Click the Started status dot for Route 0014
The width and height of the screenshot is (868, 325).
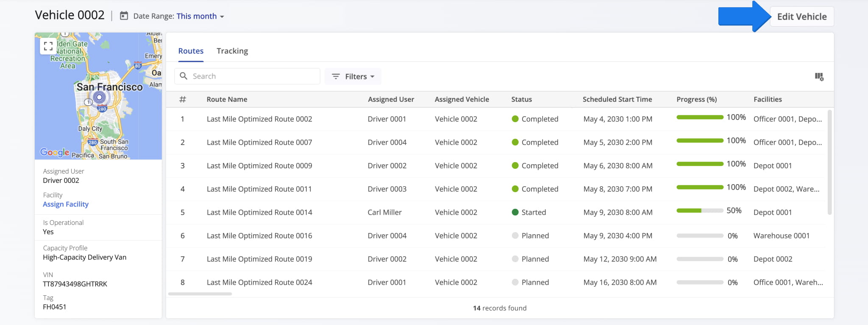click(x=515, y=212)
